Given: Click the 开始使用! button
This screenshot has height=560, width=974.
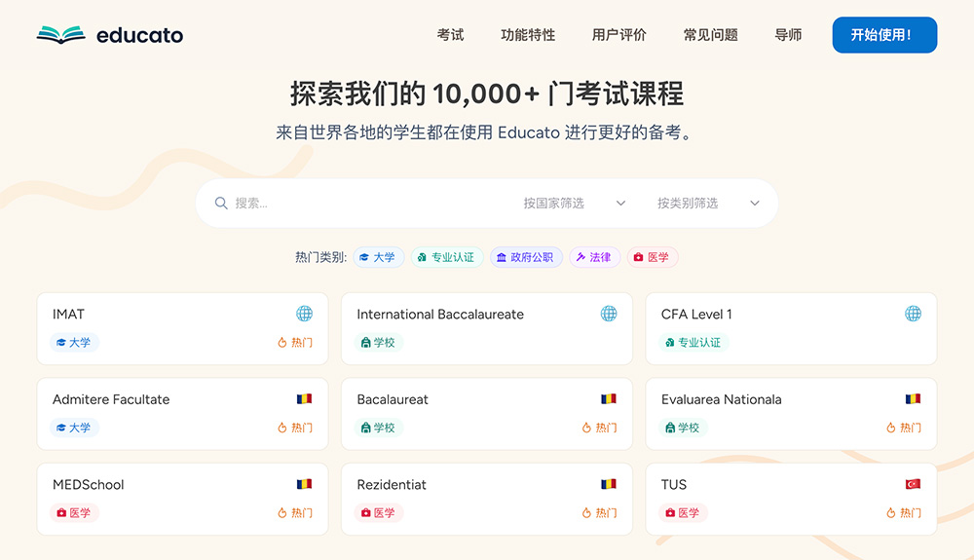Looking at the screenshot, I should [x=884, y=35].
